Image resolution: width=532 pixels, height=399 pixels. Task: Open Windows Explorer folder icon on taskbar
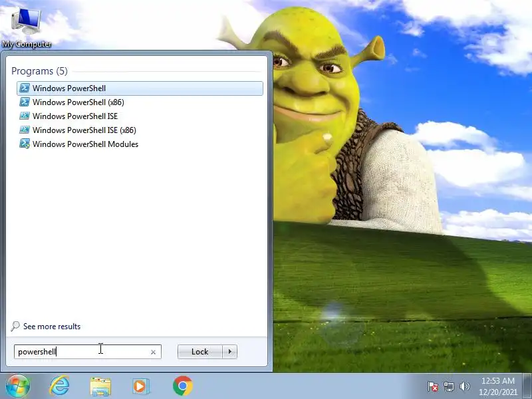tap(100, 386)
